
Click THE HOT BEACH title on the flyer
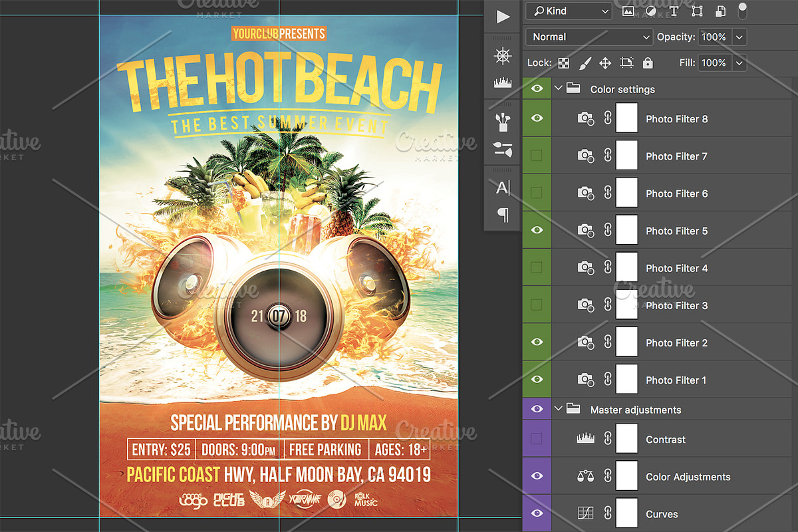pos(279,84)
